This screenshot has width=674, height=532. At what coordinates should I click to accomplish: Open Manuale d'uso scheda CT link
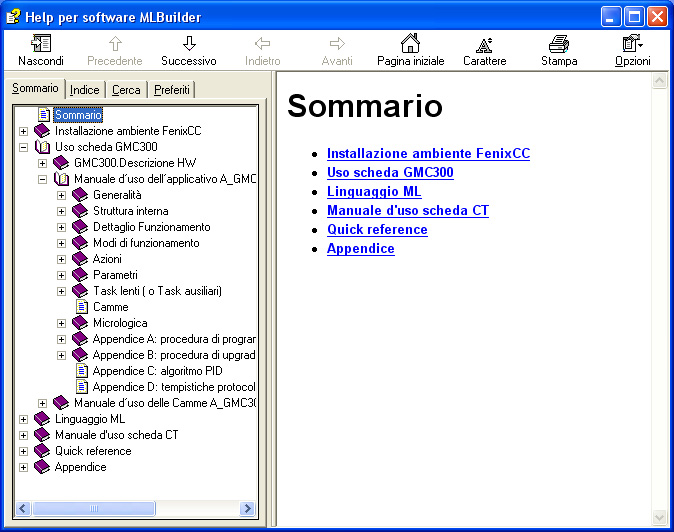pos(408,210)
